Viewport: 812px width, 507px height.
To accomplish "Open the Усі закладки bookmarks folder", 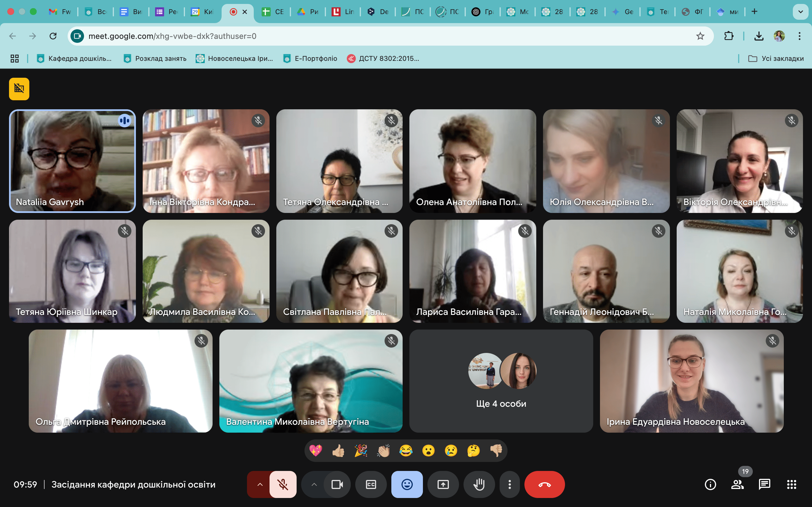I will coord(776,59).
